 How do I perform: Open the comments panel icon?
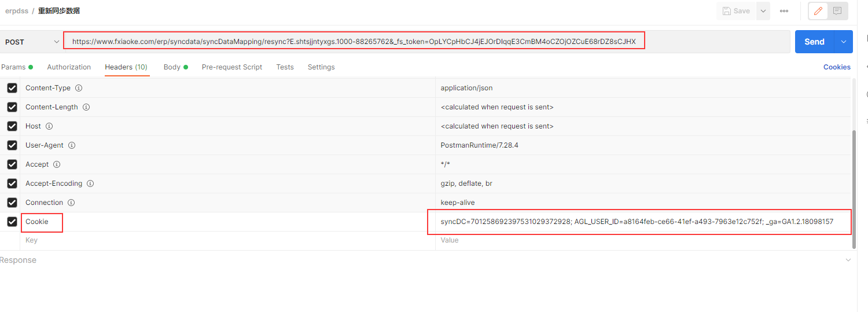[837, 11]
